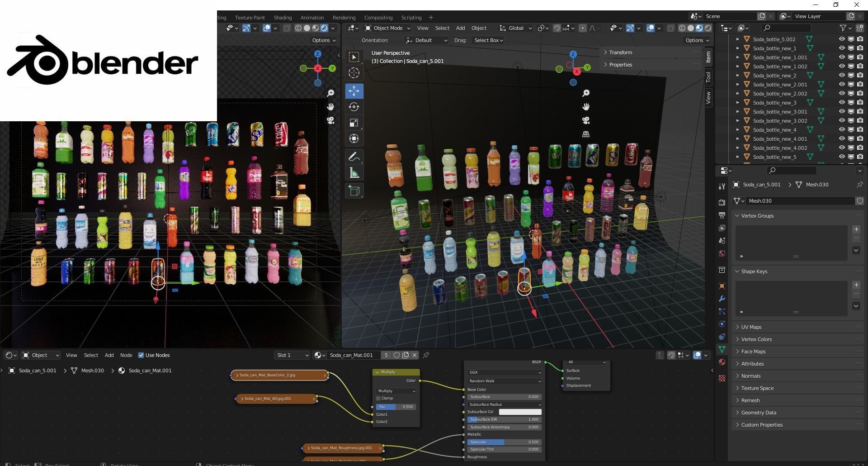Open the World properties tab

coord(722,253)
